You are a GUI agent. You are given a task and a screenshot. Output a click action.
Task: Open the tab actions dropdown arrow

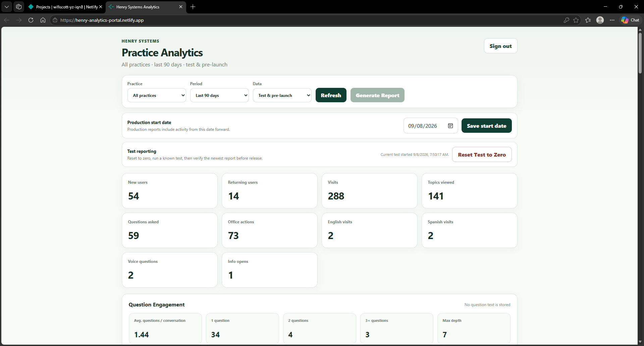[x=7, y=7]
